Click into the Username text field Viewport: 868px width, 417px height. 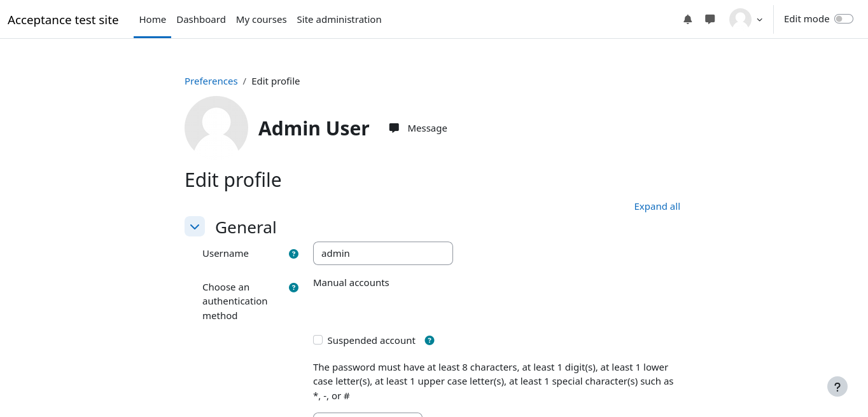(383, 253)
